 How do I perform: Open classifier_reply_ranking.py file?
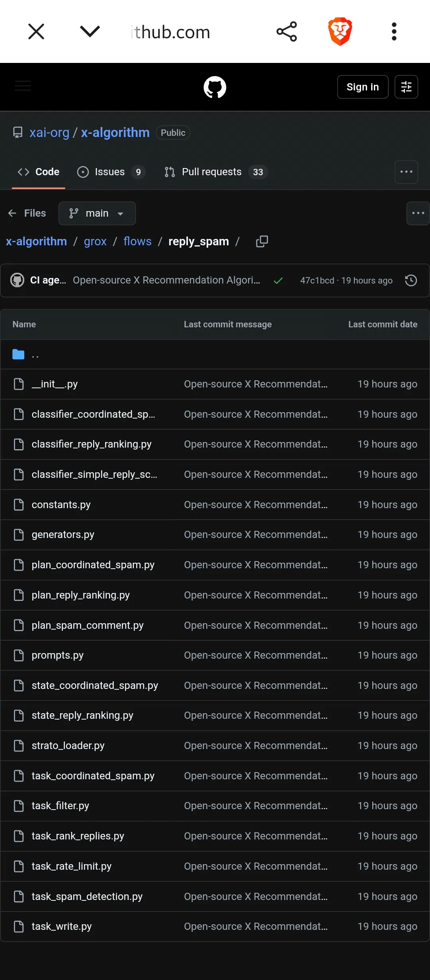(x=92, y=444)
